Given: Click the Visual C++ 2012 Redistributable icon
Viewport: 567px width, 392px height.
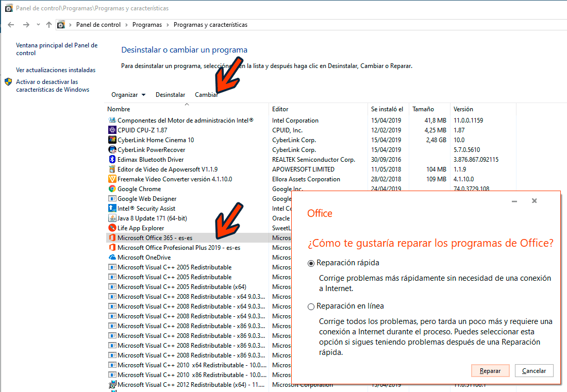Looking at the screenshot, I should [112, 384].
